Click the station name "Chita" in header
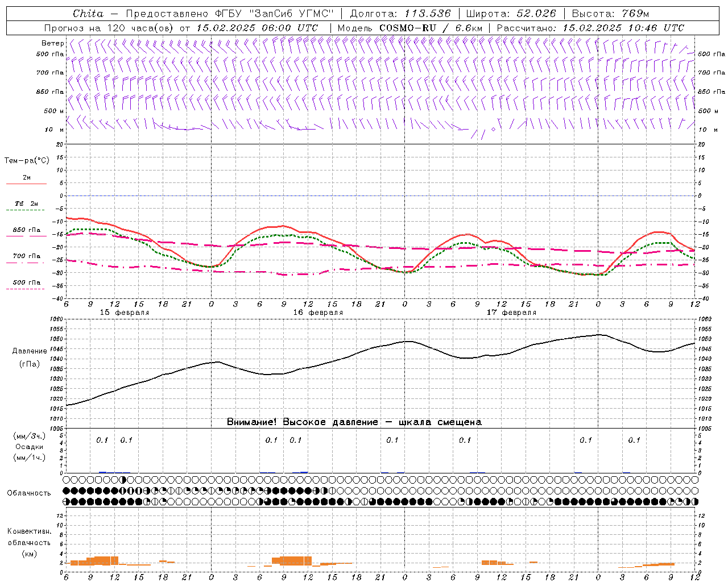 88,14
